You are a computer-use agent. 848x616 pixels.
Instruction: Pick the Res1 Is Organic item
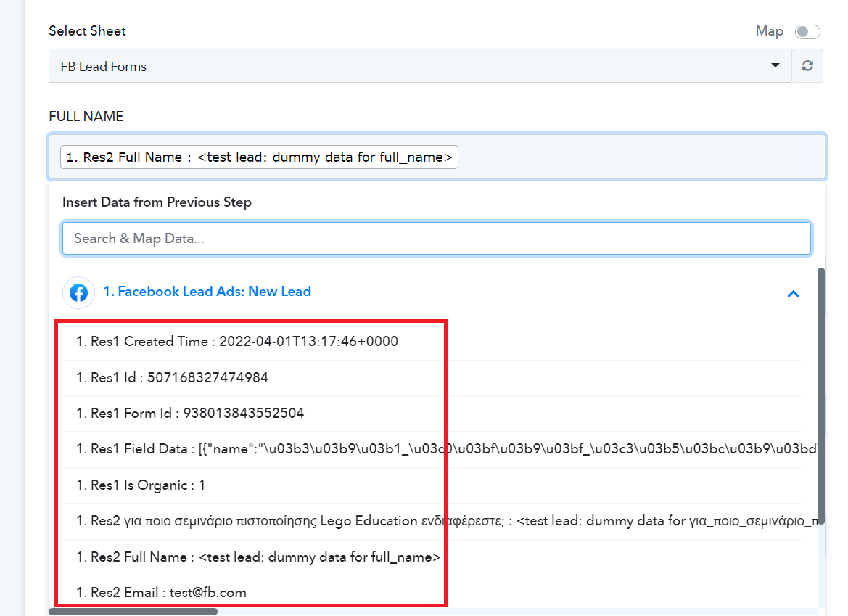coord(141,485)
